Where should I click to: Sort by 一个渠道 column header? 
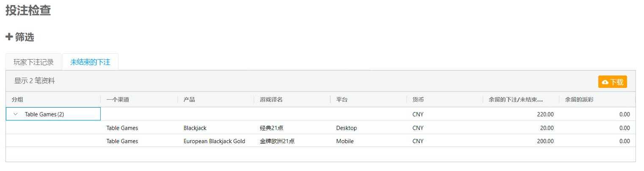[x=118, y=100]
